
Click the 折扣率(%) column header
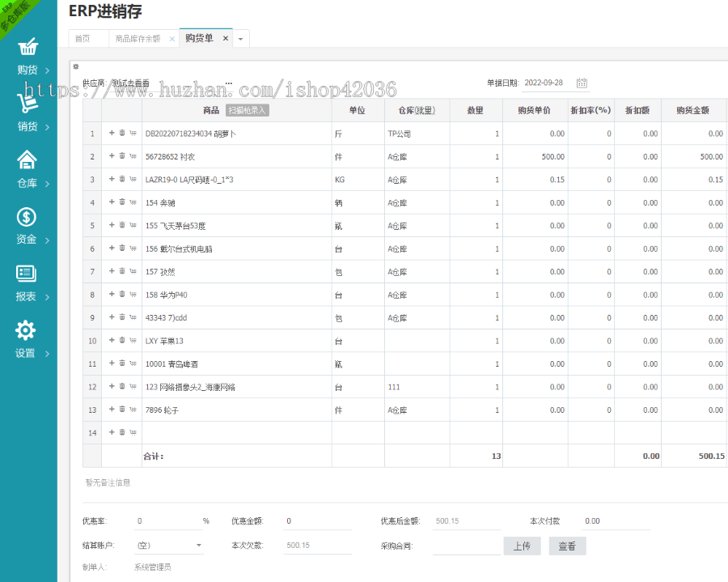coord(591,110)
